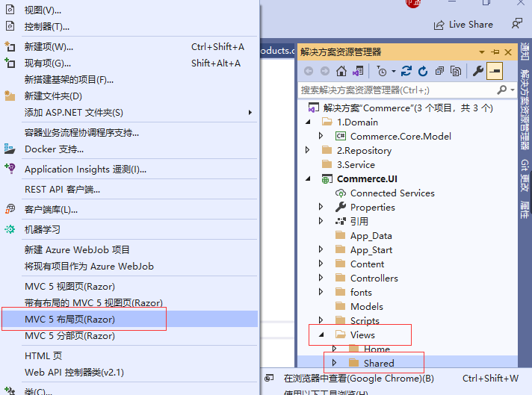
Task: Choose 视图(V)... menu item
Action: pos(129,10)
